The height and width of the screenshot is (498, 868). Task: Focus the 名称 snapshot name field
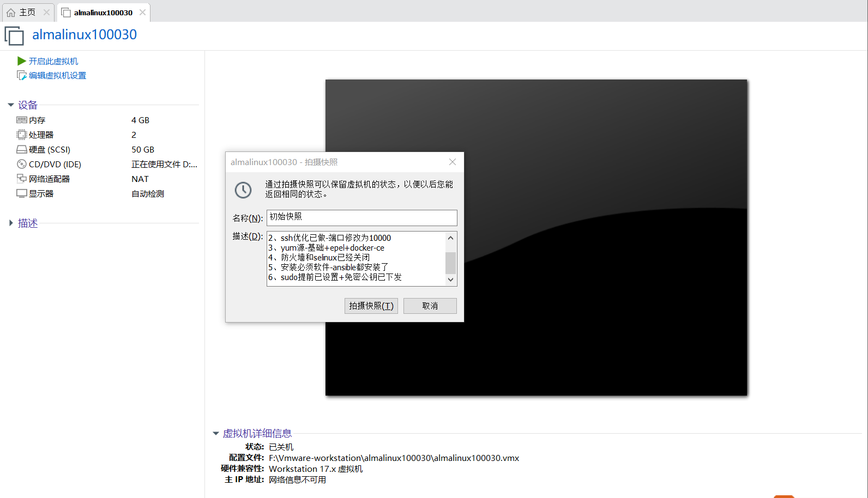(x=362, y=217)
